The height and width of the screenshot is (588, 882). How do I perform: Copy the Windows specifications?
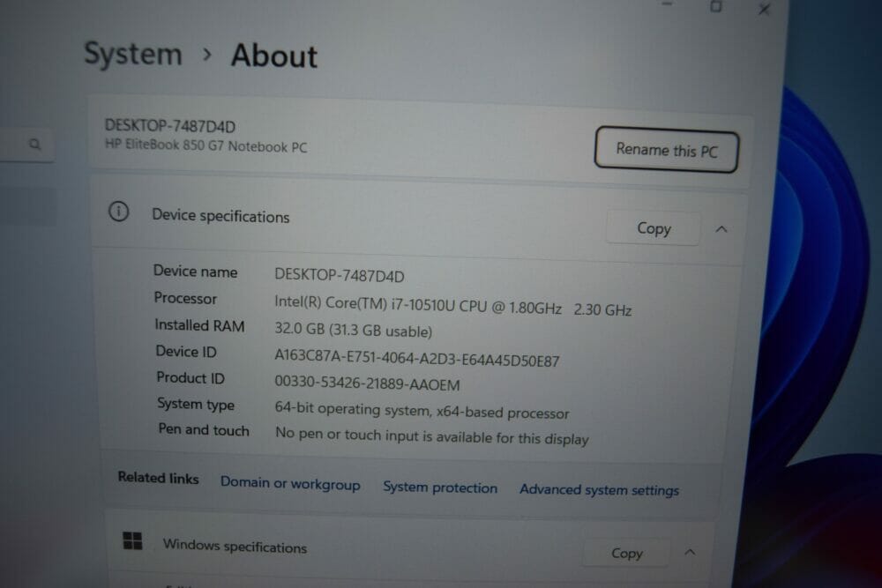point(626,553)
